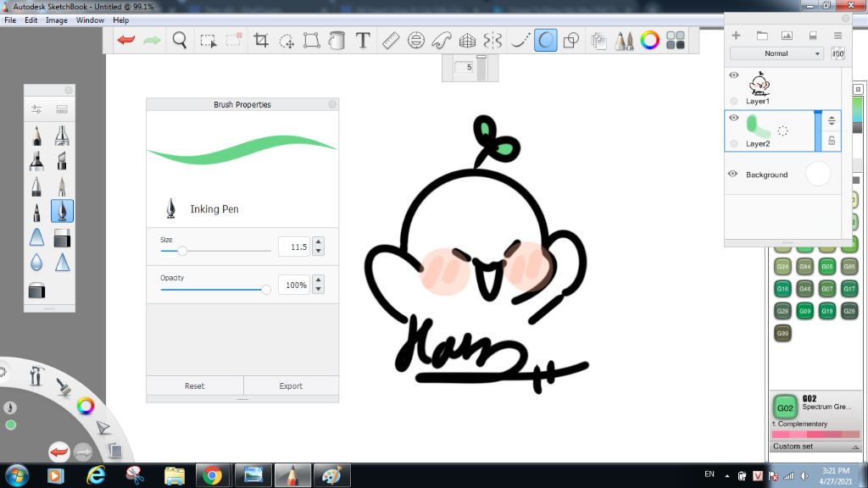Select the rectangular Selection tool
Screen dimensions: 868x488
209,41
